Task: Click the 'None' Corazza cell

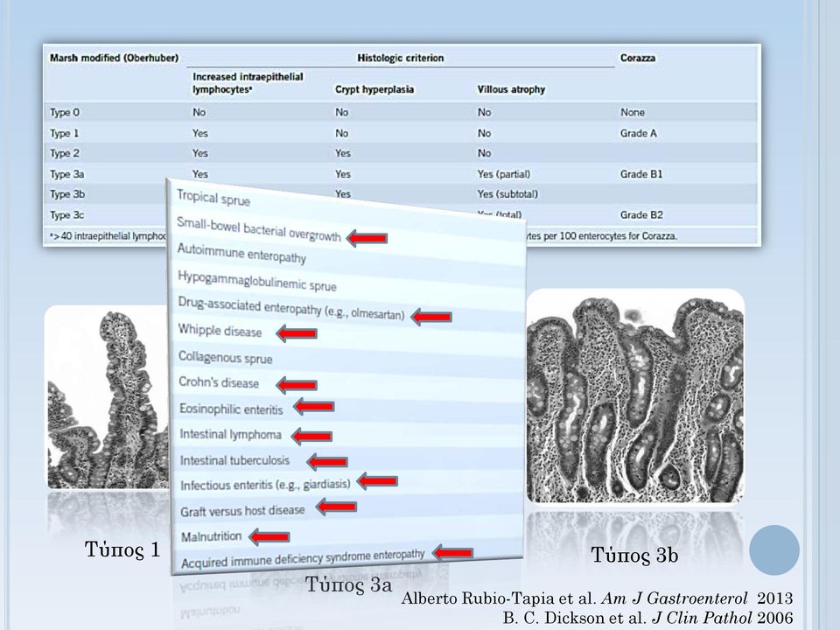Action: tap(632, 113)
